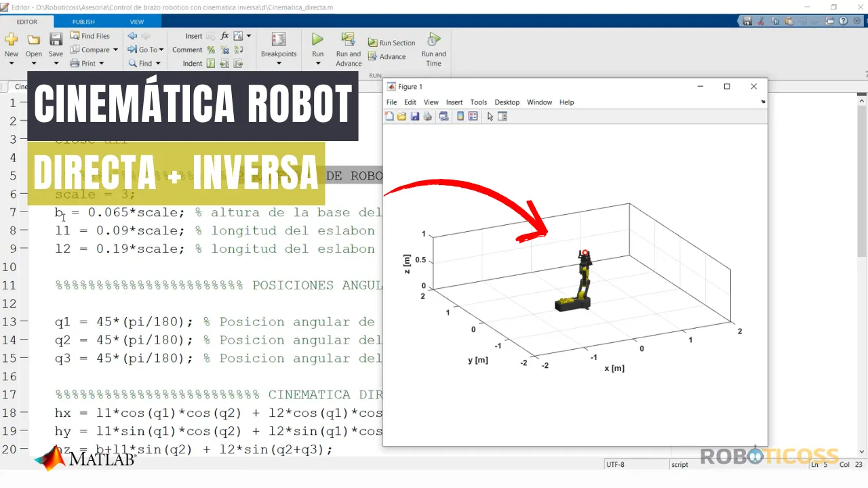Toggle Insert Colorbar in Figure toolbar
The image size is (868, 488).
[460, 117]
